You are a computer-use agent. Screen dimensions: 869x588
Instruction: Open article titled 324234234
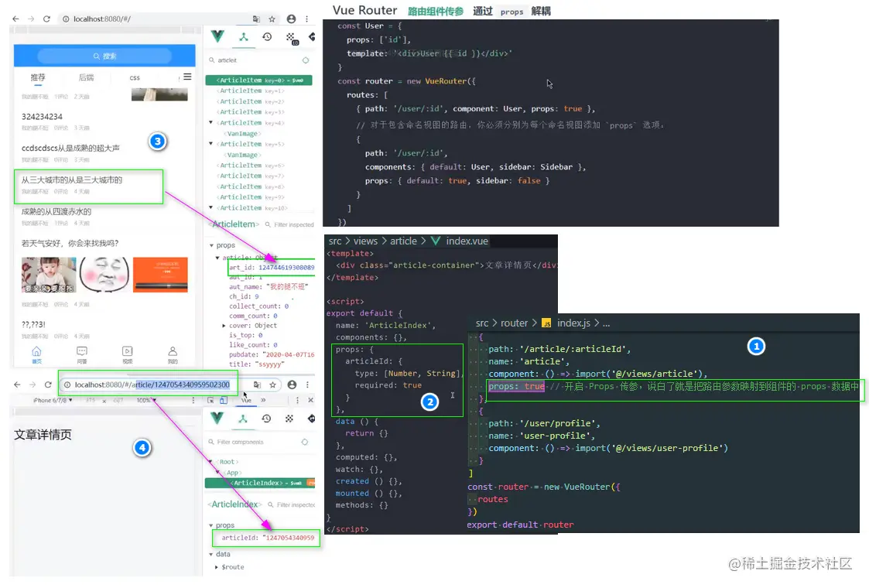42,117
